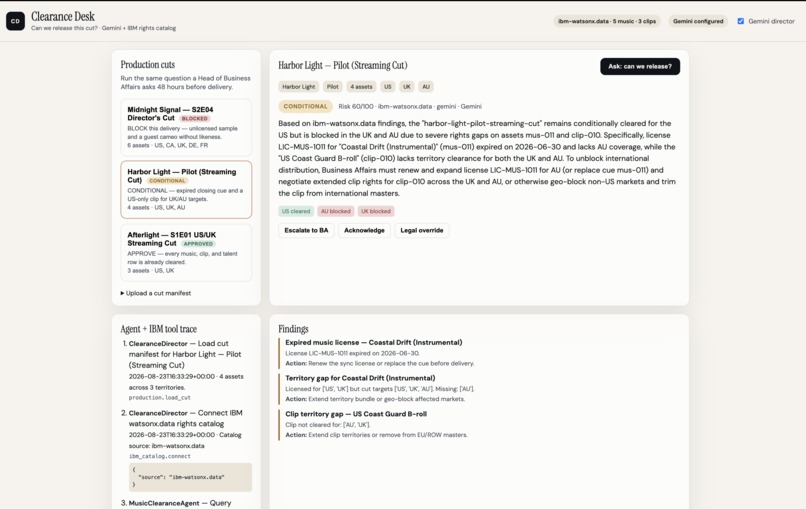
Task: Click the Ask: can we release? button
Action: 639,66
